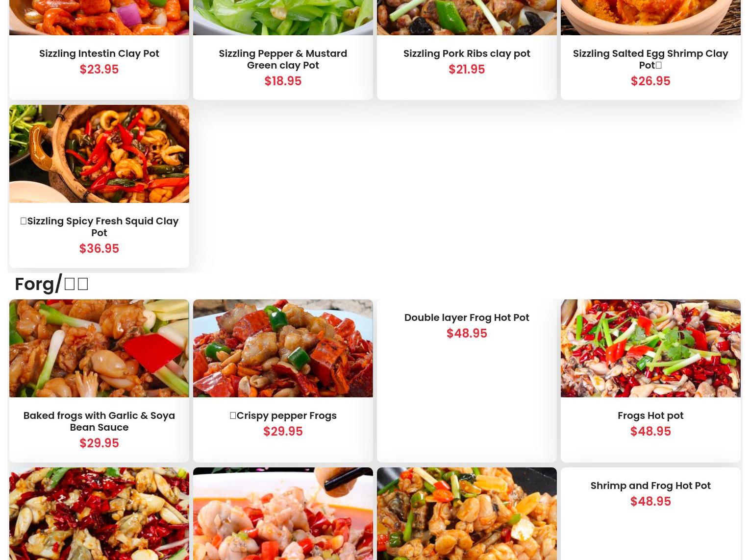Click the Frogs Hot pot photo

coord(650,348)
